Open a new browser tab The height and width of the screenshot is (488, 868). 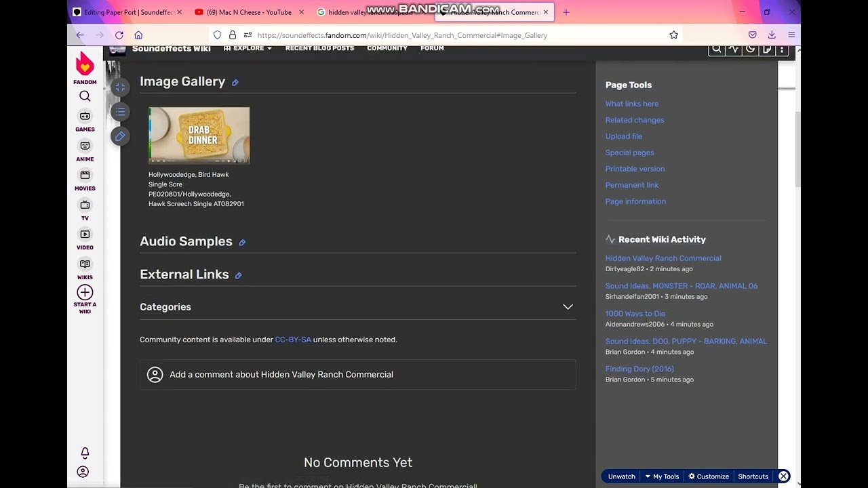pyautogui.click(x=566, y=12)
